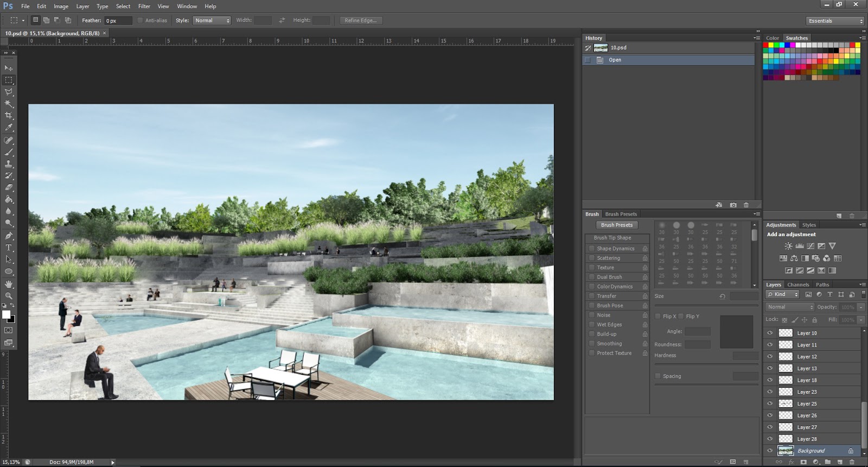
Task: Open layer blend mode Normal dropdown
Action: coord(790,307)
